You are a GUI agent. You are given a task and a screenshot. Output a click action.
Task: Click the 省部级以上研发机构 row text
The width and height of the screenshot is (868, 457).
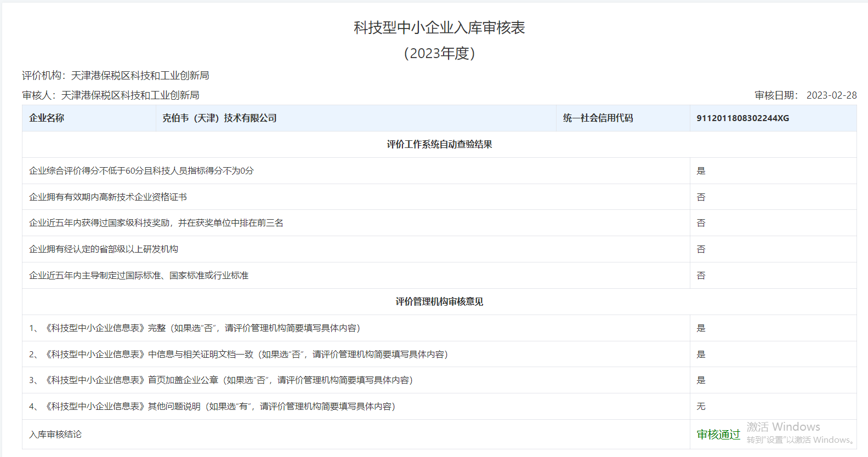point(103,249)
